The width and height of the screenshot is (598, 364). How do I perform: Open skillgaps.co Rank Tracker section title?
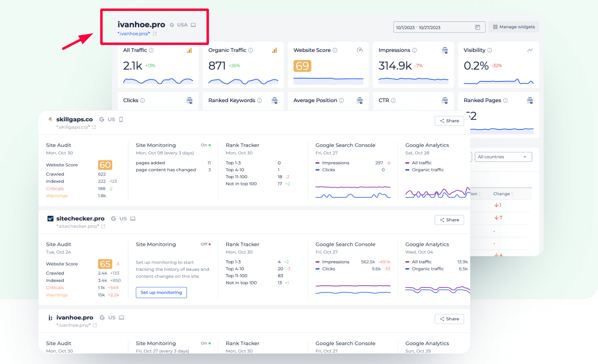click(242, 145)
